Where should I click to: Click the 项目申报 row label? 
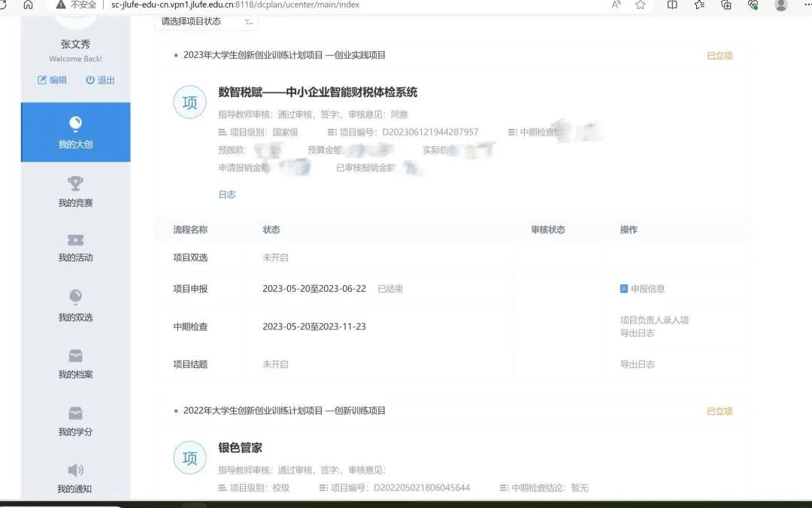click(x=190, y=289)
